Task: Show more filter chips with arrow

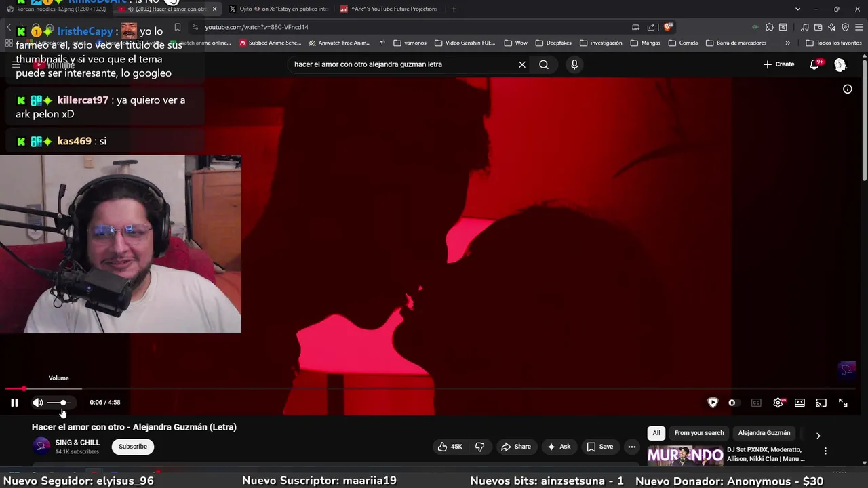Action: pyautogui.click(x=818, y=436)
